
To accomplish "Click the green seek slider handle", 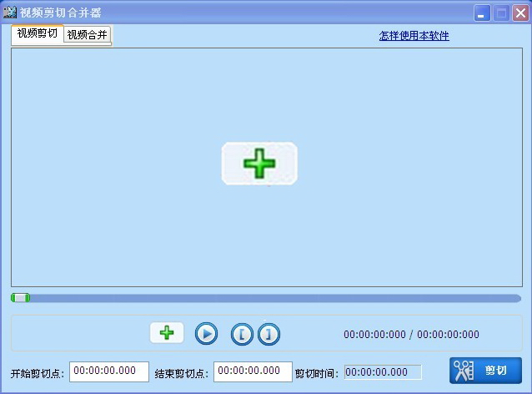I will 21,298.
